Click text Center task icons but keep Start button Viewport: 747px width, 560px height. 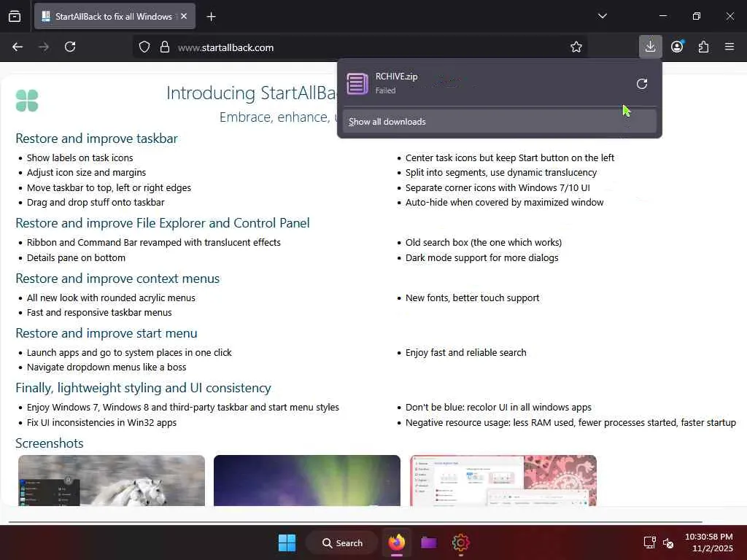[510, 158]
